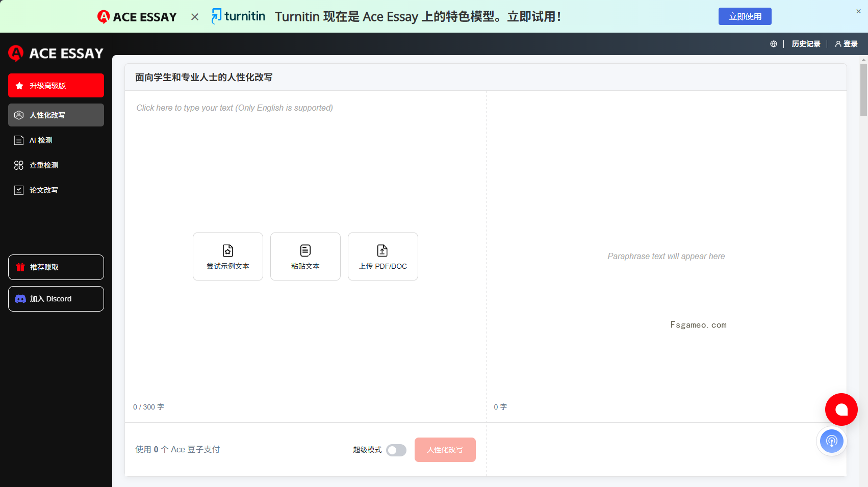Click the 登录 login link
The image size is (868, 487).
click(846, 44)
